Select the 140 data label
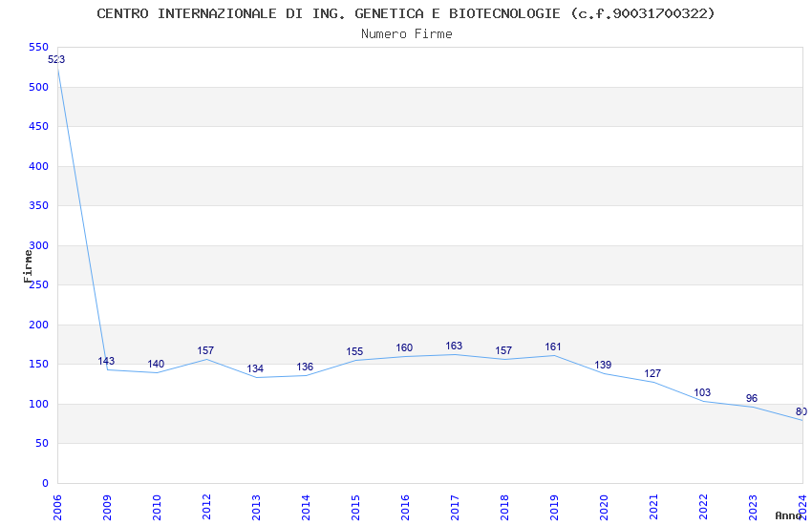 (156, 364)
